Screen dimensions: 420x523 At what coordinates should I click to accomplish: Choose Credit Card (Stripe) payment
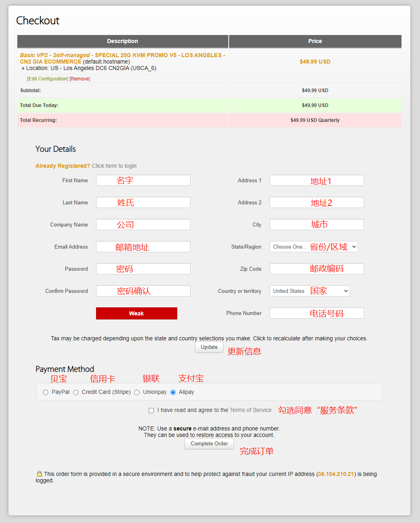(76, 392)
